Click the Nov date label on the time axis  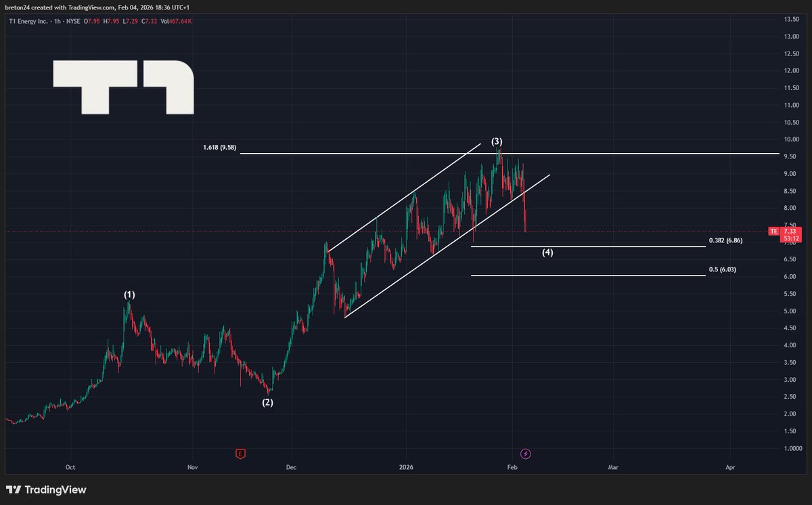tap(192, 467)
